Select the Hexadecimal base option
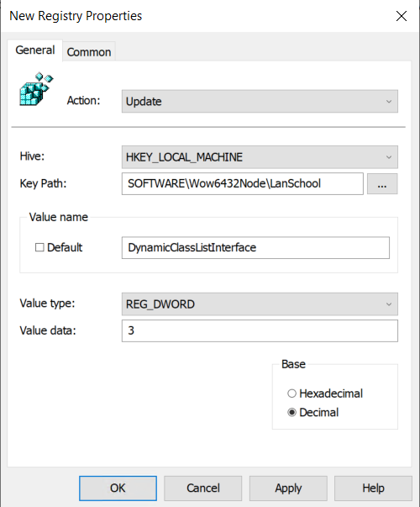 click(x=291, y=393)
